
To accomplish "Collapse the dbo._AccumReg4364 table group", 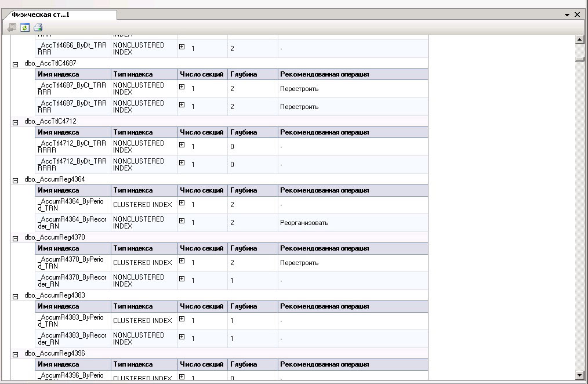I will [x=16, y=180].
